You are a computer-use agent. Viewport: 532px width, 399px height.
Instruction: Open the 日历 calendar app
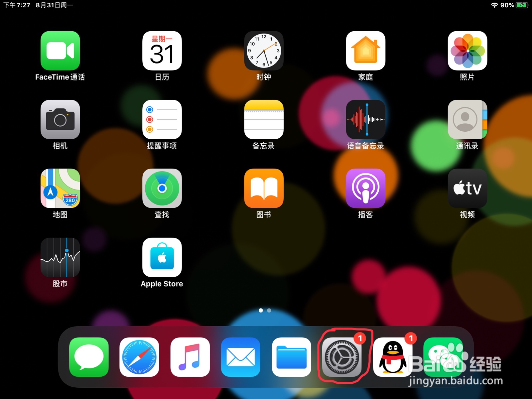(x=162, y=51)
